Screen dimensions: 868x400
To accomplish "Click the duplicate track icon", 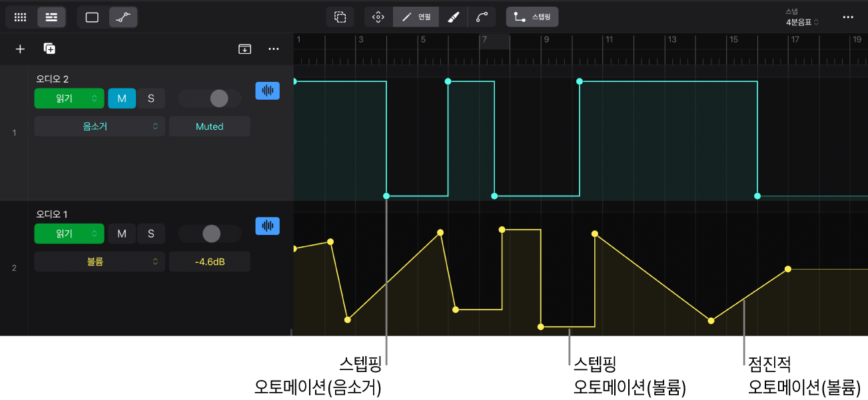I will pos(49,49).
